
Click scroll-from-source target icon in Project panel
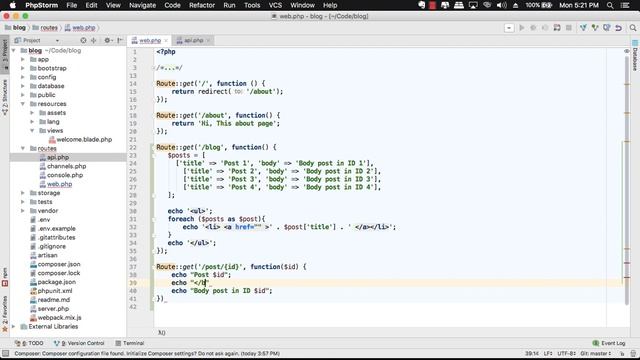click(83, 40)
